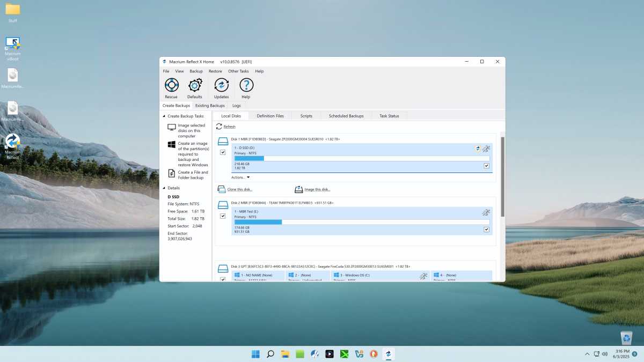Switch to the Scripts tab

click(306, 116)
